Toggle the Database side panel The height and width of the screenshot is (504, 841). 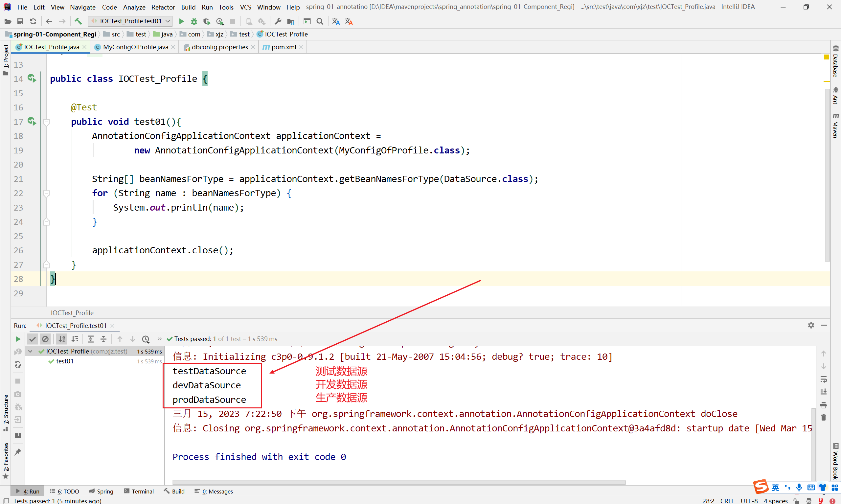click(x=835, y=62)
